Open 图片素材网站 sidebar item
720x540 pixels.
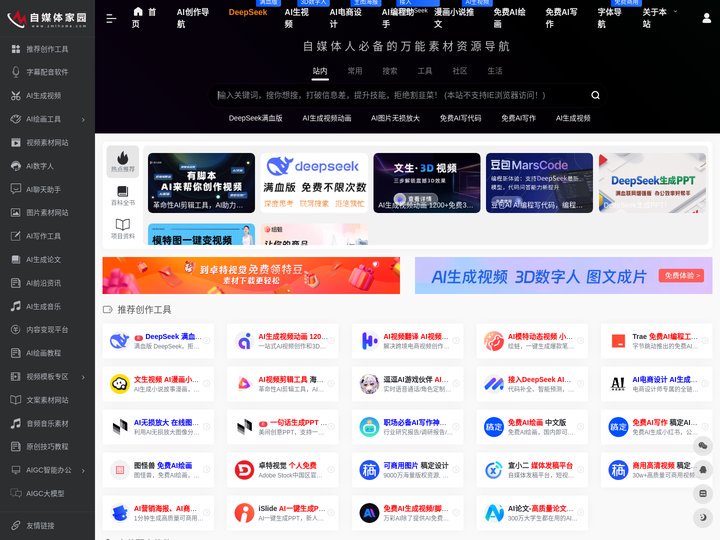point(47,213)
